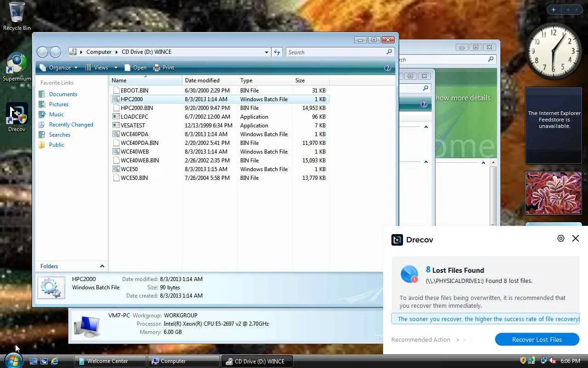This screenshot has height=368, width=588.
Task: Launch Internet Explorer from quick launch
Action: tap(55, 361)
